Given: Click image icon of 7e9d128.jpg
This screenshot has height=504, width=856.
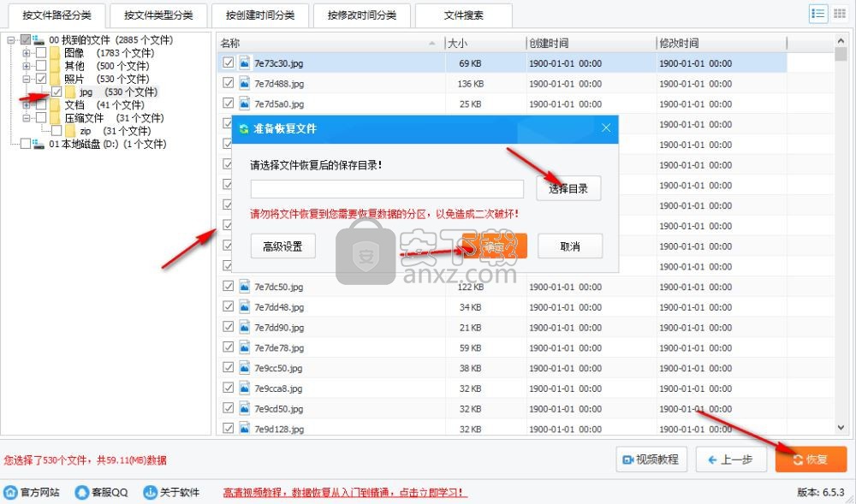Looking at the screenshot, I should click(245, 429).
